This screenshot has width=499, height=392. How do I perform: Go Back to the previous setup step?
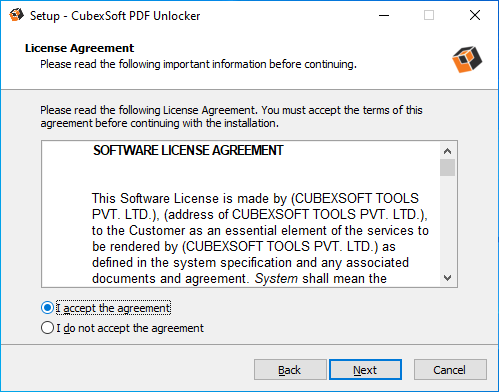290,369
